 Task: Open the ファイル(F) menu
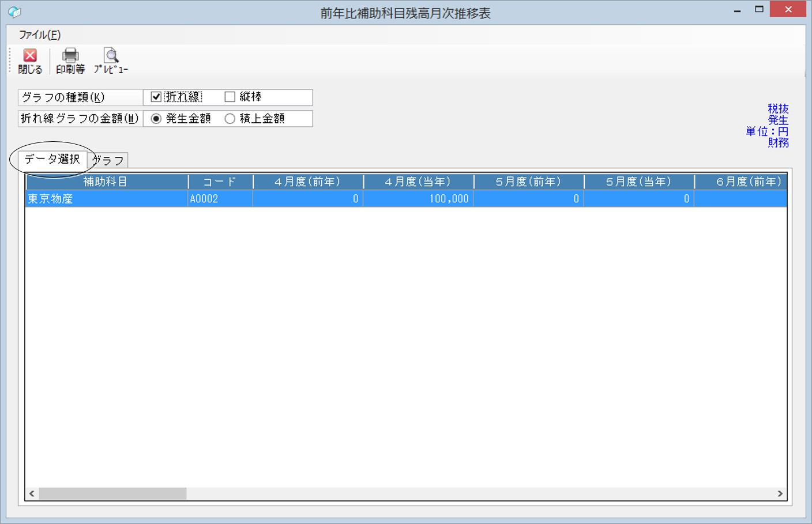pos(40,35)
